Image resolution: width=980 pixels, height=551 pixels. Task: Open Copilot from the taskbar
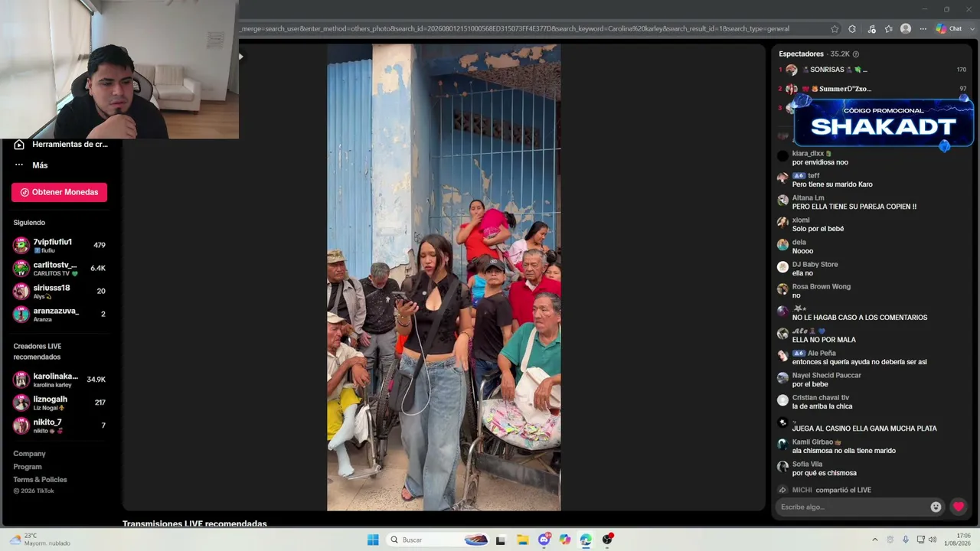coord(565,540)
